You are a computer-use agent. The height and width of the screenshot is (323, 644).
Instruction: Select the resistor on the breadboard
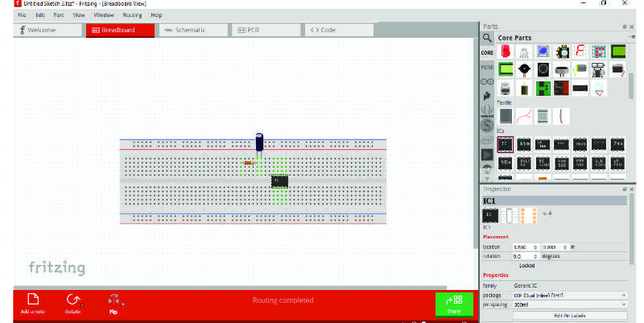click(248, 164)
